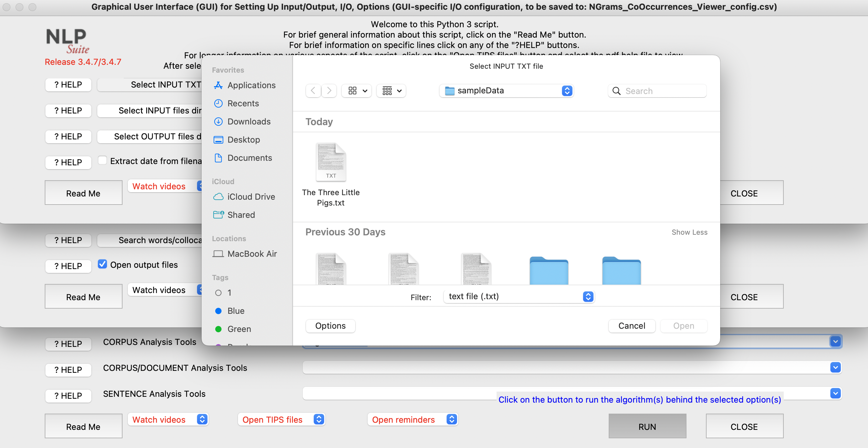868x448 pixels.
Task: Open the Downloads sidebar item
Action: 249,122
